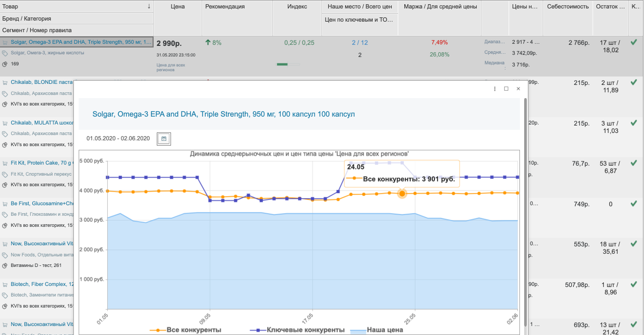This screenshot has width=644, height=335.
Task: Open Be First, Glucosamine product link
Action: coord(42,204)
